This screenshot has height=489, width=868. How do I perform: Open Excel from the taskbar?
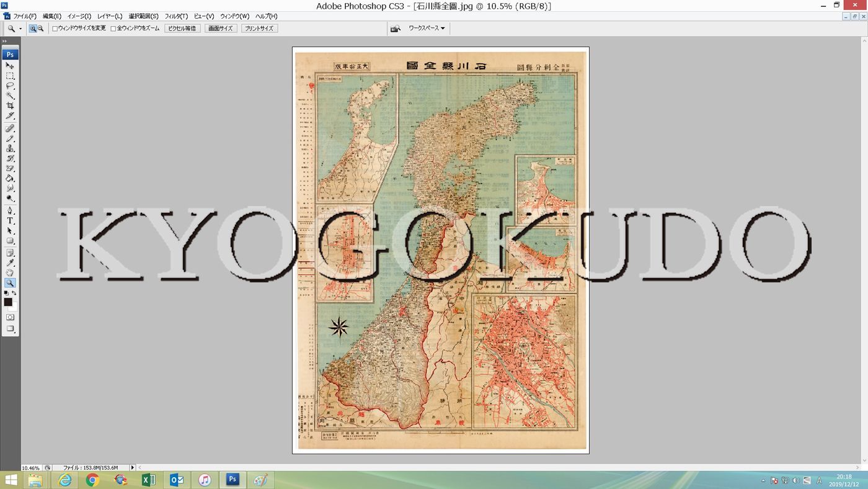click(149, 480)
